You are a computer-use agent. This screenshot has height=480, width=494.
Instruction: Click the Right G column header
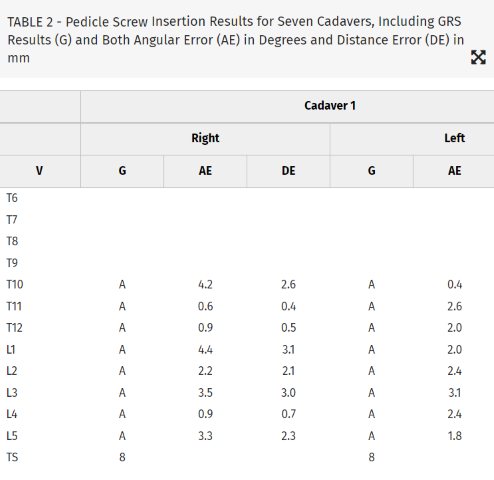(122, 171)
